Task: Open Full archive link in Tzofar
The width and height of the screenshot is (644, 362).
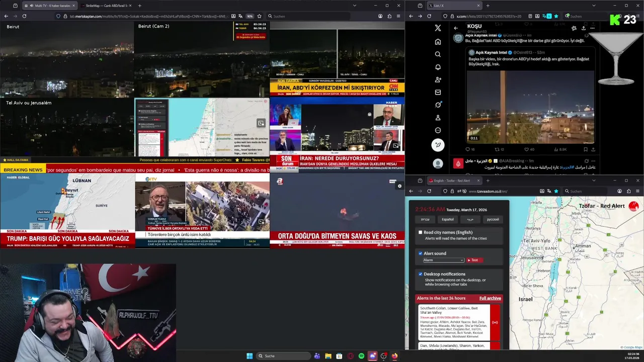Action: (x=490, y=298)
